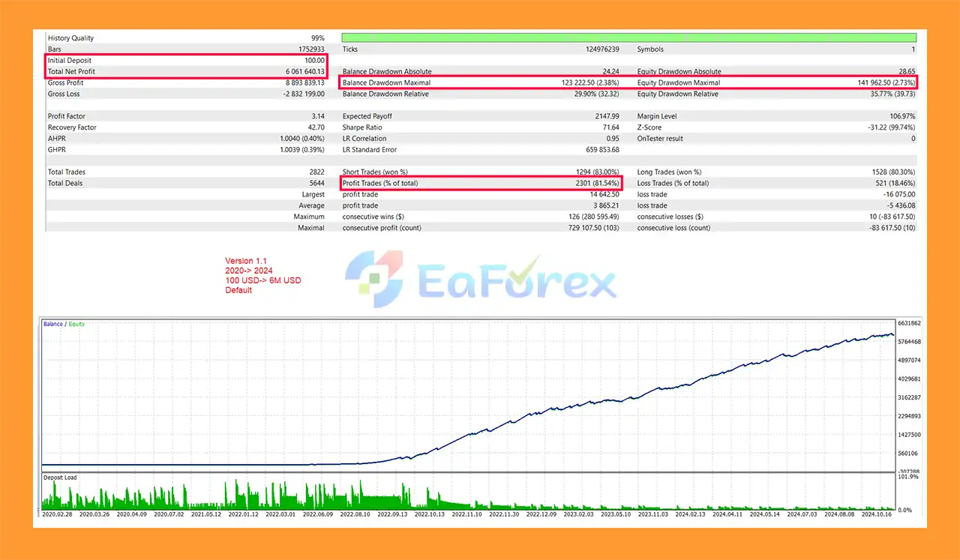Click the 2022.08.10 date on the axis
Screen dimensions: 960x560
[x=356, y=515]
